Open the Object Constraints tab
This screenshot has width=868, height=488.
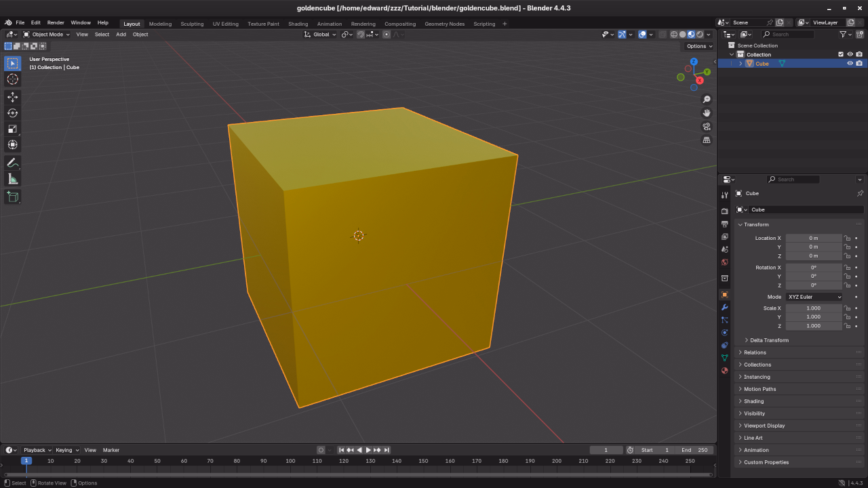click(724, 346)
